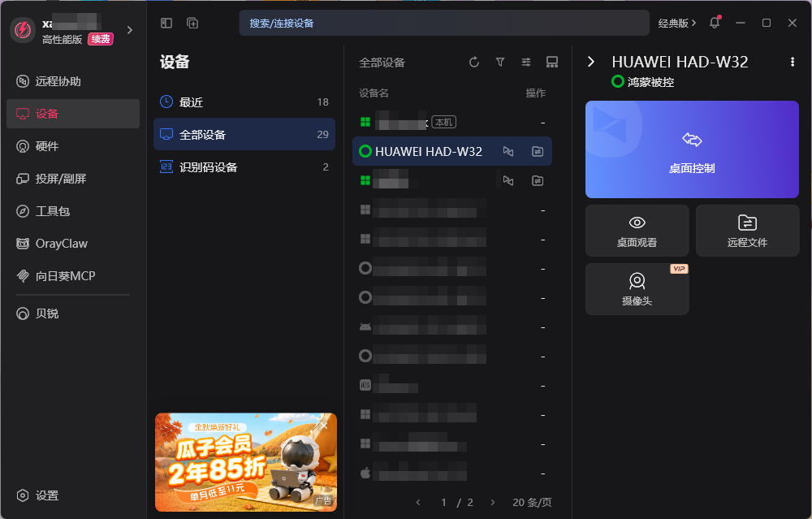Expand account details chevron beside username
This screenshot has height=519, width=812.
pos(130,30)
